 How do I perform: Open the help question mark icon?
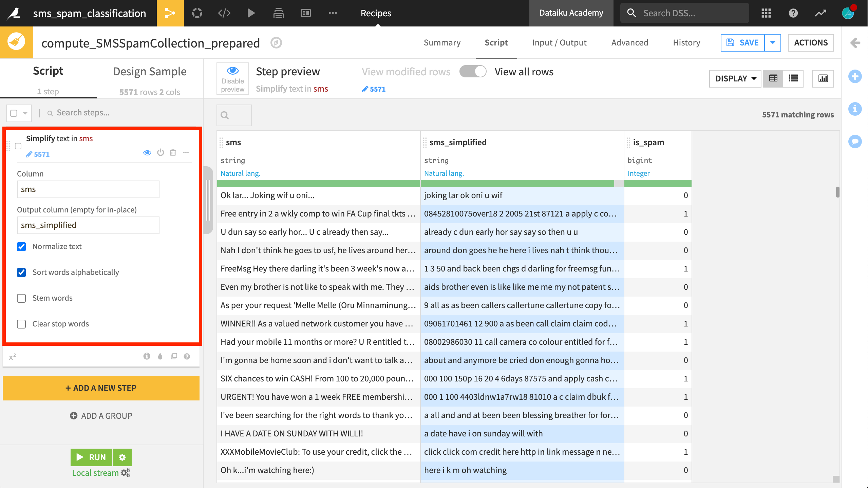793,13
